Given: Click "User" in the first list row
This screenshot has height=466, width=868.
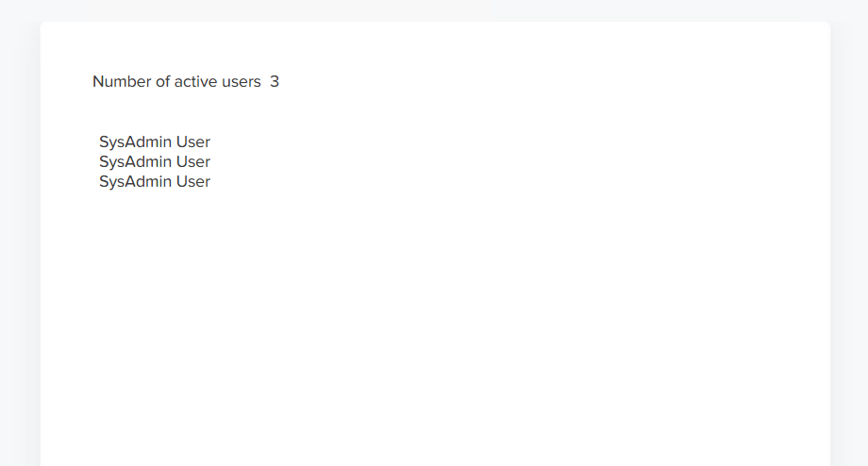Looking at the screenshot, I should [193, 142].
